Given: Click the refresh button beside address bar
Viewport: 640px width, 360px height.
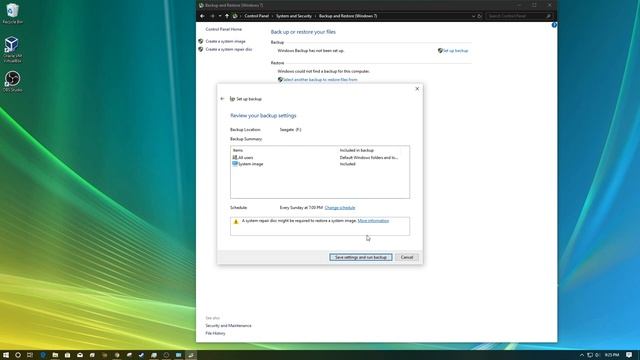Looking at the screenshot, I should click(x=480, y=16).
